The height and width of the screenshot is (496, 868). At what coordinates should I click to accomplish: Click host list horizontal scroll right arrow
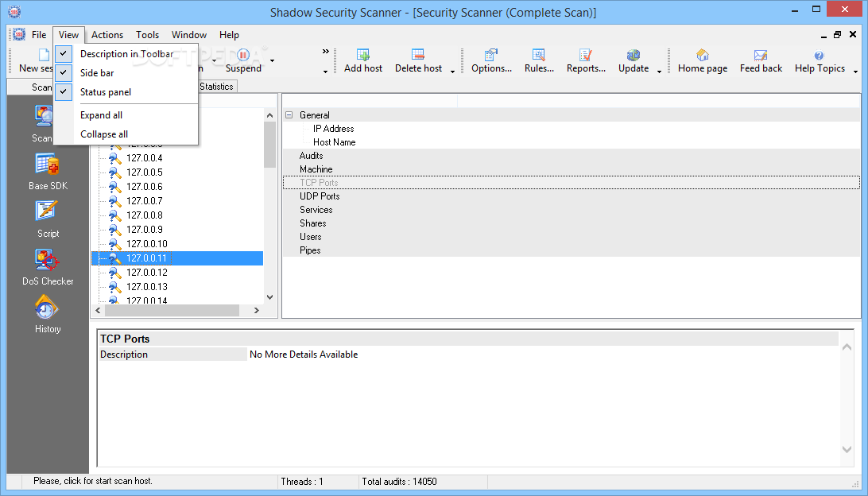256,311
